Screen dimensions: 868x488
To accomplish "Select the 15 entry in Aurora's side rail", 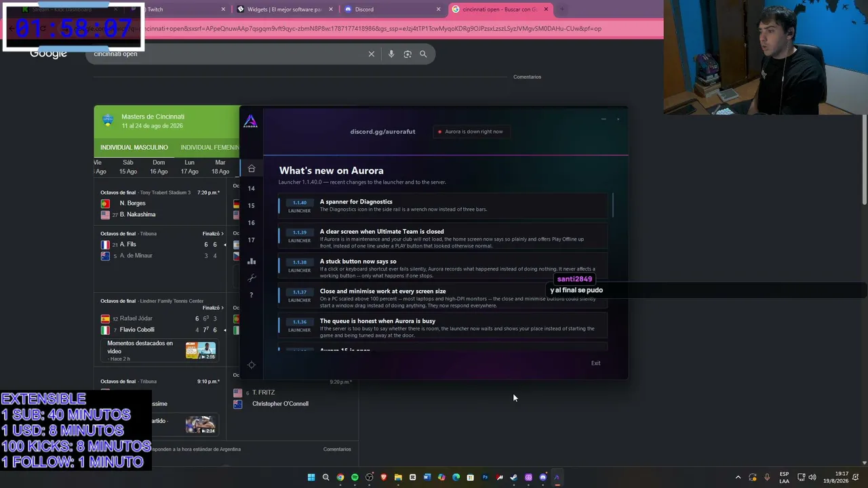I will pos(251,205).
